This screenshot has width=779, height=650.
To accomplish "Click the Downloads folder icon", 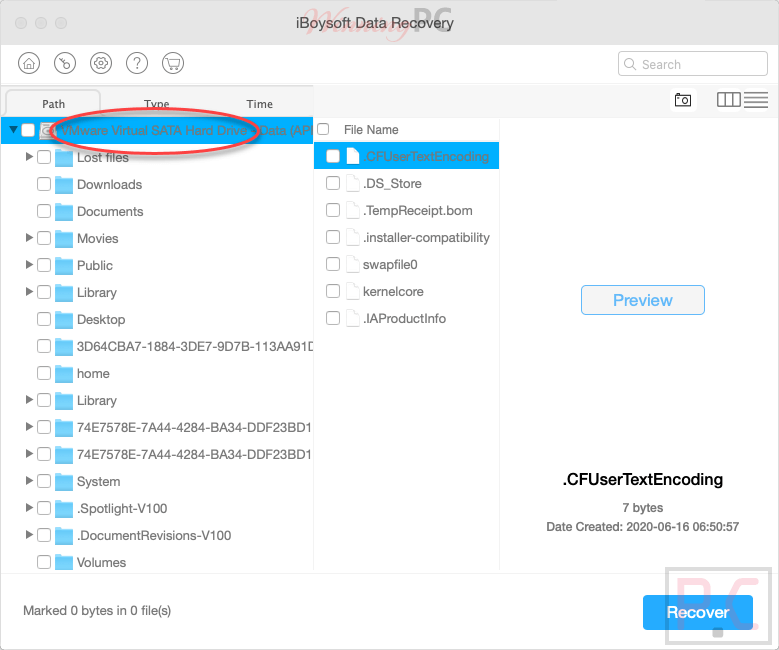I will tap(64, 185).
